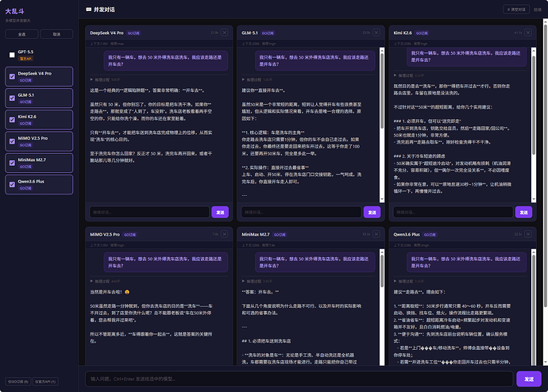Image resolution: width=548 pixels, height=392 pixels.
Task: Close the Kimi K2.6 chat panel
Action: click(528, 33)
